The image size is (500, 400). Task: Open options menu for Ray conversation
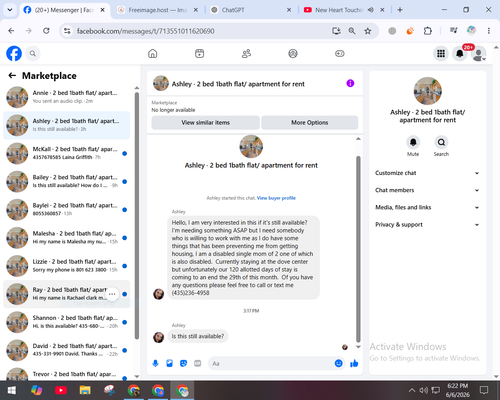point(112,294)
